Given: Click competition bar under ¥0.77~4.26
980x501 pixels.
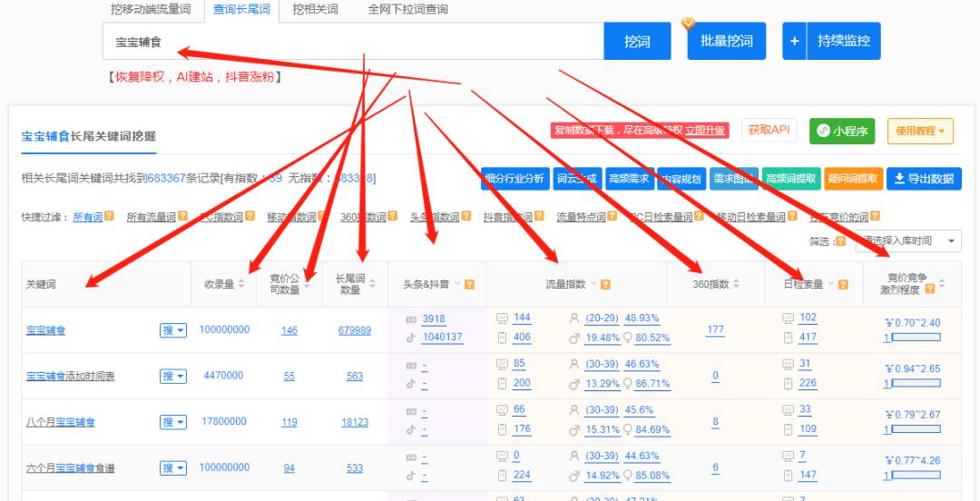Looking at the screenshot, I should coord(916,476).
